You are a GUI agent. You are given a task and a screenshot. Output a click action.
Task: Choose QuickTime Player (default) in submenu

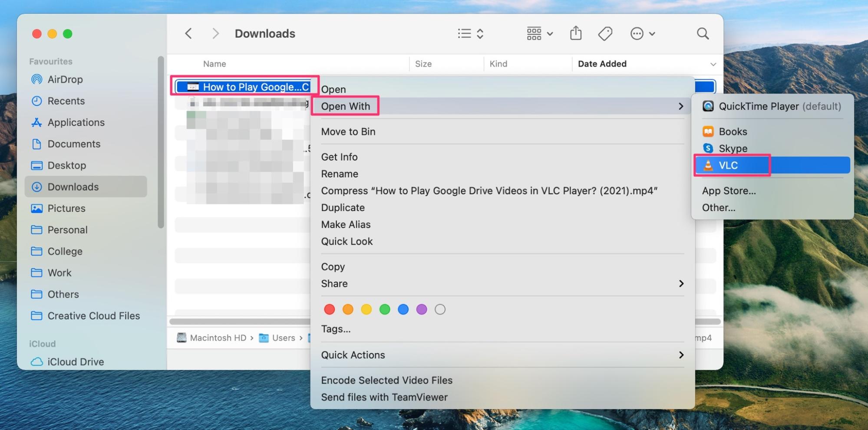pyautogui.click(x=772, y=106)
